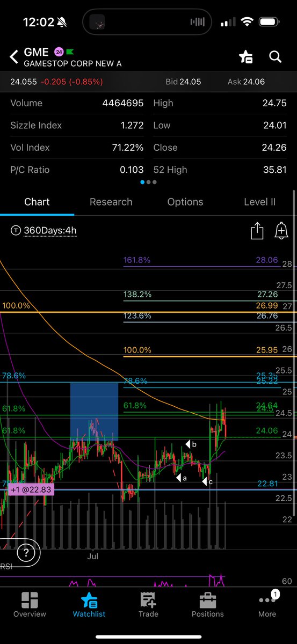Select the Volume value 4464695
The height and width of the screenshot is (644, 297).
click(x=122, y=103)
